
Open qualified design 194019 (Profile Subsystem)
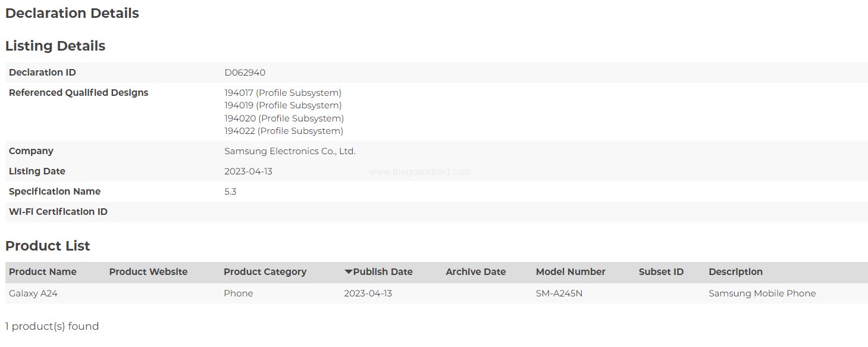283,105
